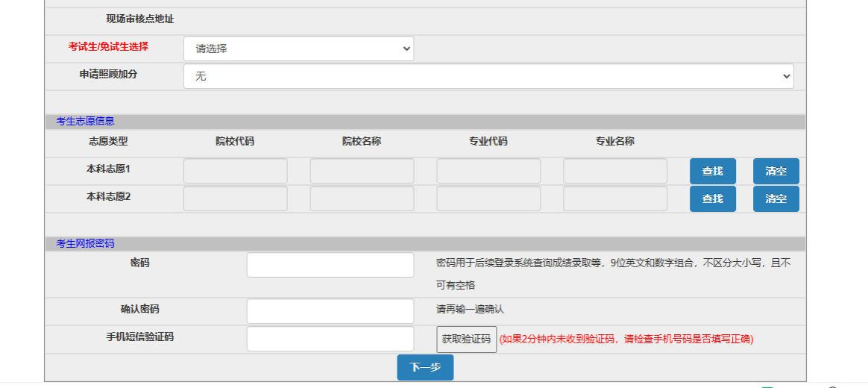Select the 本科志愿1 专业代码 field
868x388 pixels.
(488, 171)
